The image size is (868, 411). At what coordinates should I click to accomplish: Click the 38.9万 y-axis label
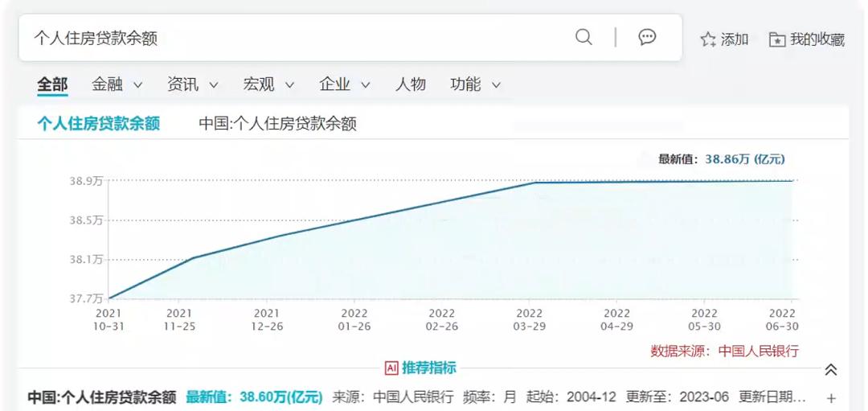[x=86, y=181]
